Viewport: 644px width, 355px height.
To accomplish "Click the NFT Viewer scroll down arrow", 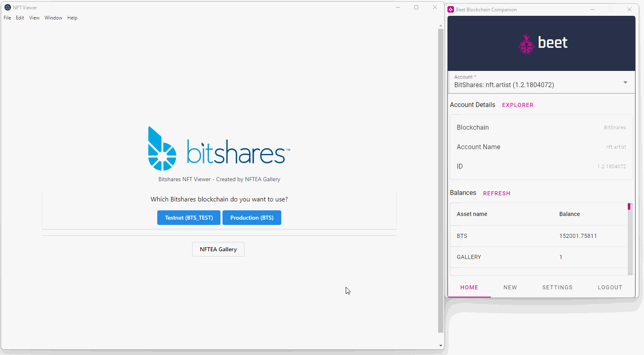I will [441, 346].
